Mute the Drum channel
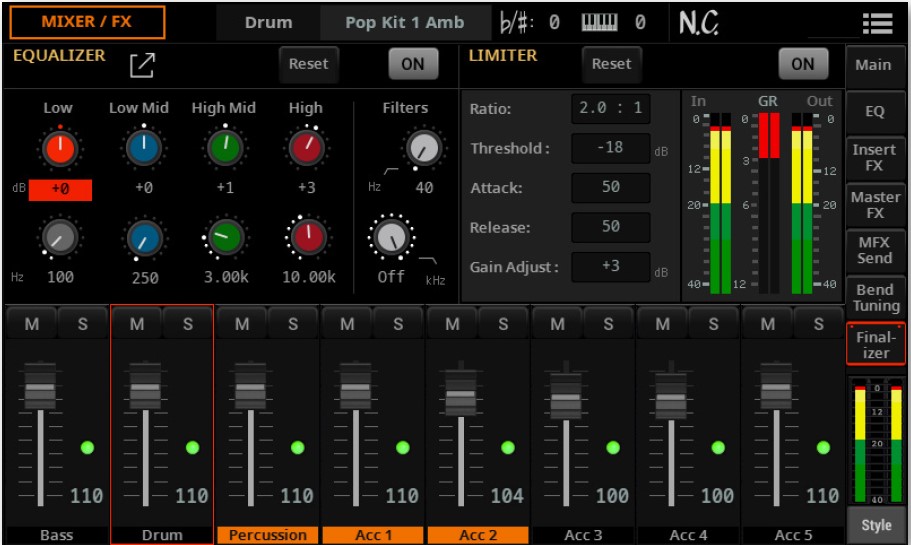The height and width of the screenshot is (545, 911). point(136,324)
